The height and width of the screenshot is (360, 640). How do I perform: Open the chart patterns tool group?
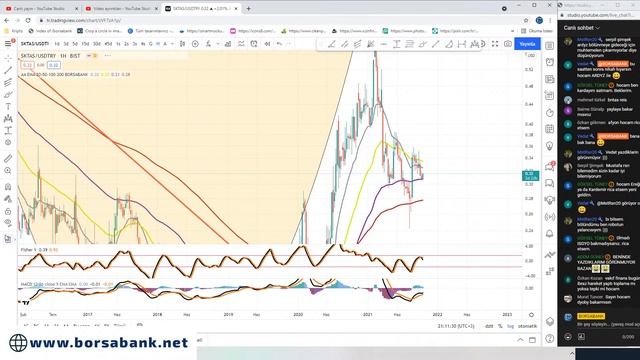tap(8, 119)
